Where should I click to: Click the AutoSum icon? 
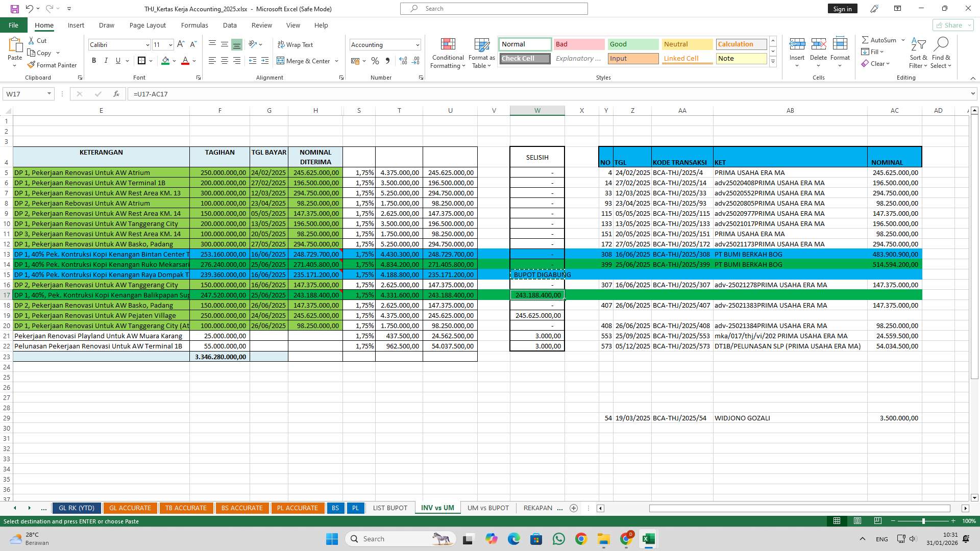(x=866, y=39)
